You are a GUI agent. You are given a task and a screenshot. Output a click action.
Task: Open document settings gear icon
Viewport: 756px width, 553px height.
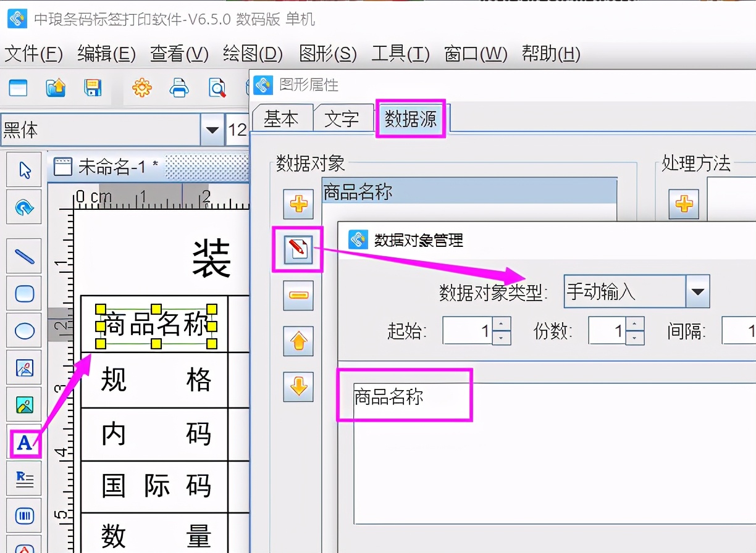coord(141,88)
